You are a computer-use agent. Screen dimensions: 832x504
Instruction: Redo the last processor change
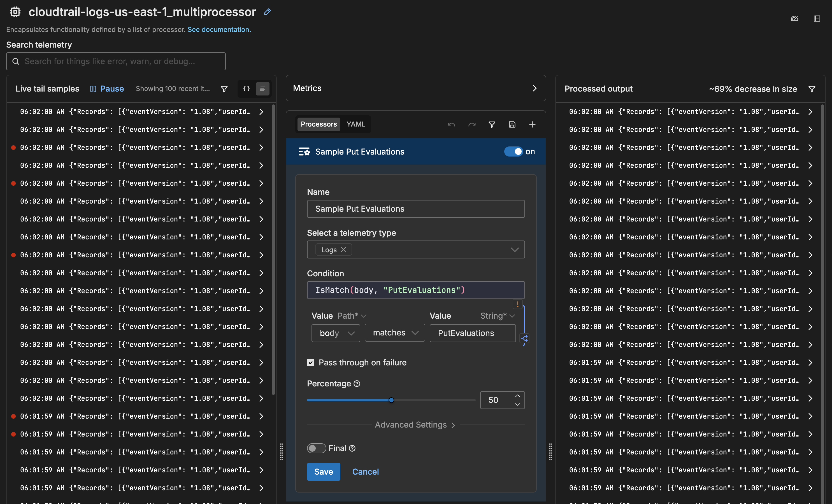tap(472, 124)
